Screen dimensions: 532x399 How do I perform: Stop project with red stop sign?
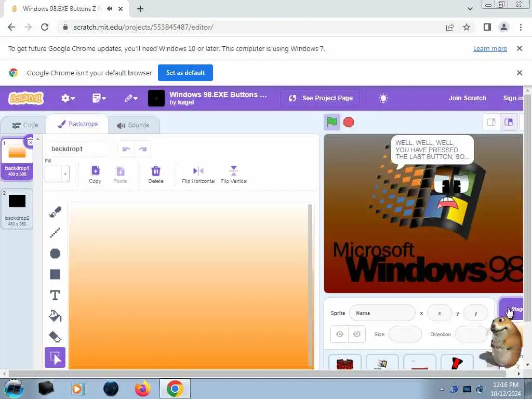(349, 122)
